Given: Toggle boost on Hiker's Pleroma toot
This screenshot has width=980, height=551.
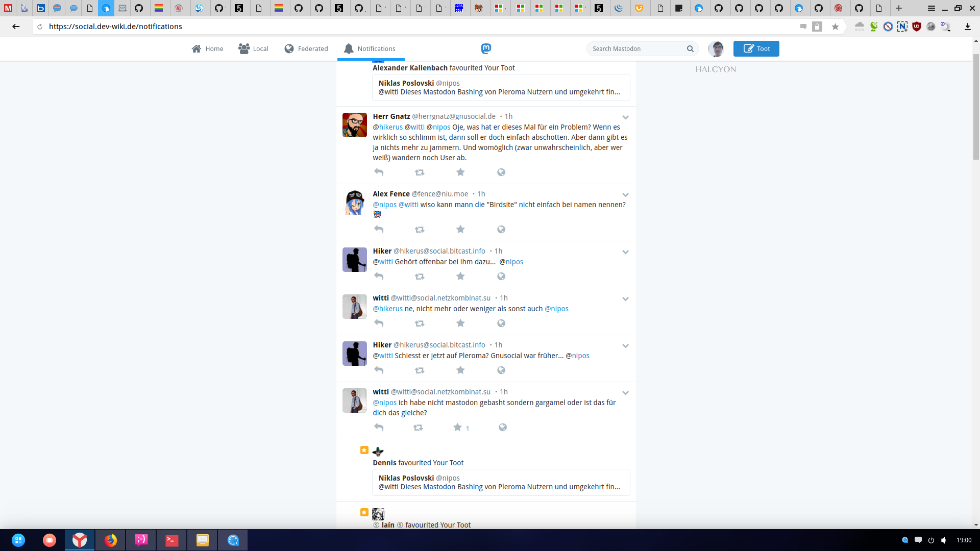Looking at the screenshot, I should 420,370.
